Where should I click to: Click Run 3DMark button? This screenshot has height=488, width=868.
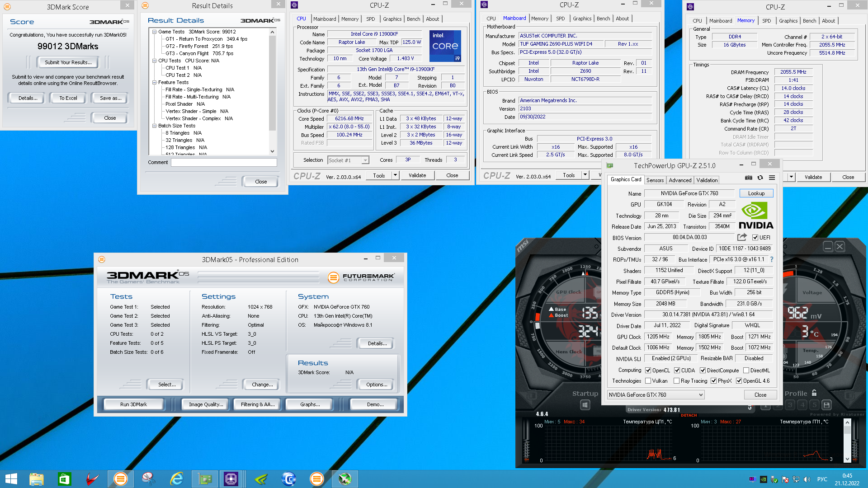pyautogui.click(x=133, y=404)
